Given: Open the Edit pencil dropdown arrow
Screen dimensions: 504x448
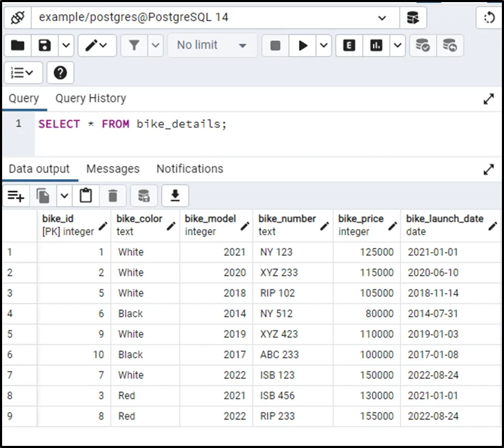Looking at the screenshot, I should point(103,46).
